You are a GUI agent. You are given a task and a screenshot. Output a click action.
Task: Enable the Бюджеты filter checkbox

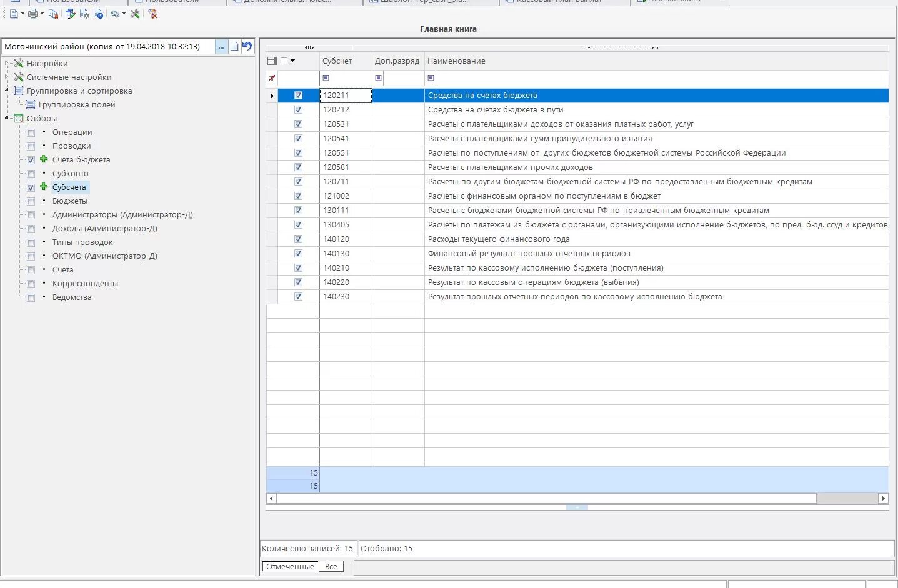point(31,201)
